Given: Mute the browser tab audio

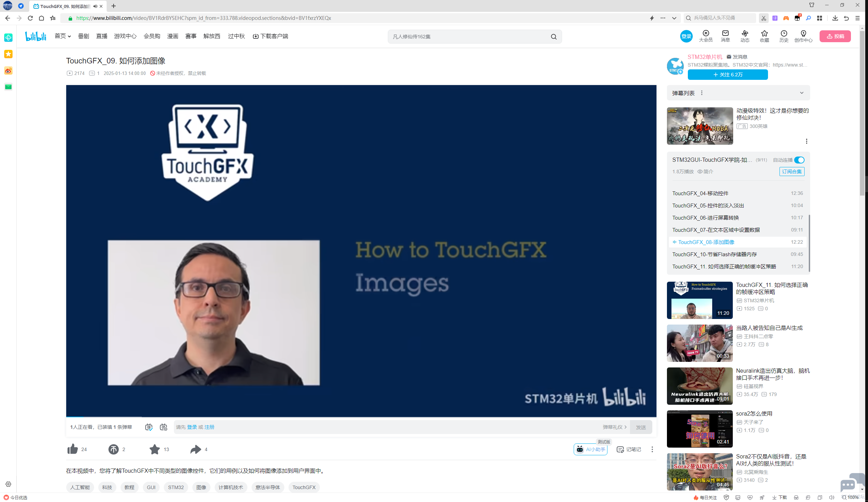Looking at the screenshot, I should coord(95,6).
